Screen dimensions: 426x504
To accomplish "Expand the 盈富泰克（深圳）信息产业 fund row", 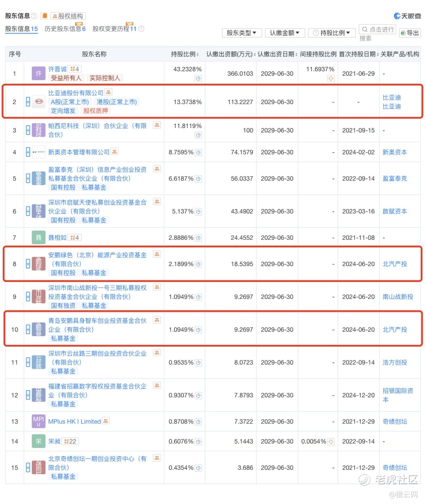I will [28, 178].
